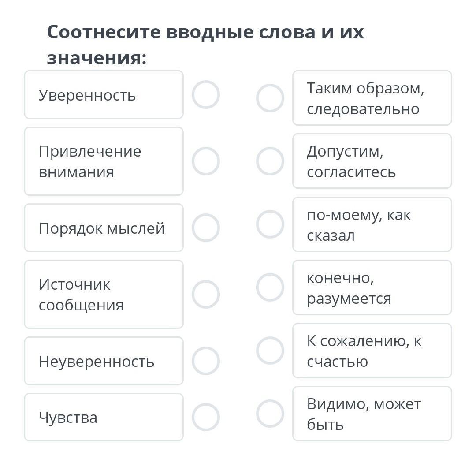Click the Порядок мыслей card

pos(104,228)
